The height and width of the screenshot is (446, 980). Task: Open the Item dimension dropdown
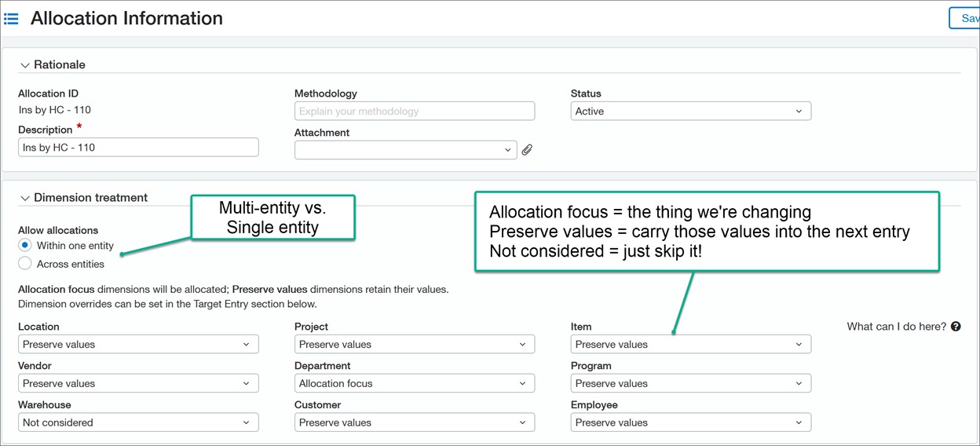pos(691,344)
